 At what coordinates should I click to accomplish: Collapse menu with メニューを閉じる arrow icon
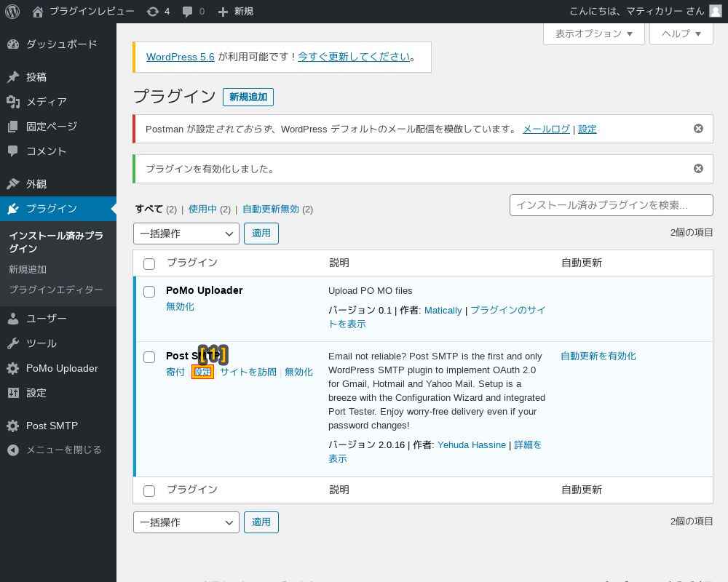pyautogui.click(x=13, y=450)
